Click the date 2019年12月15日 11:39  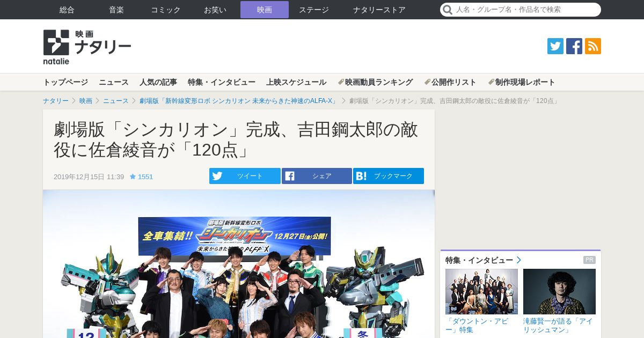[89, 177]
